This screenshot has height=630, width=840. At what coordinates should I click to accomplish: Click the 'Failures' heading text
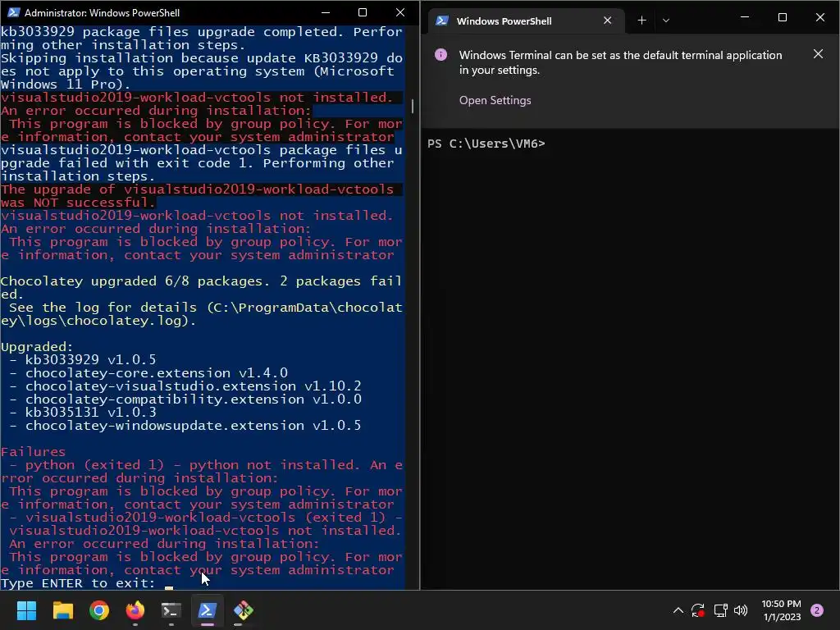click(x=33, y=452)
